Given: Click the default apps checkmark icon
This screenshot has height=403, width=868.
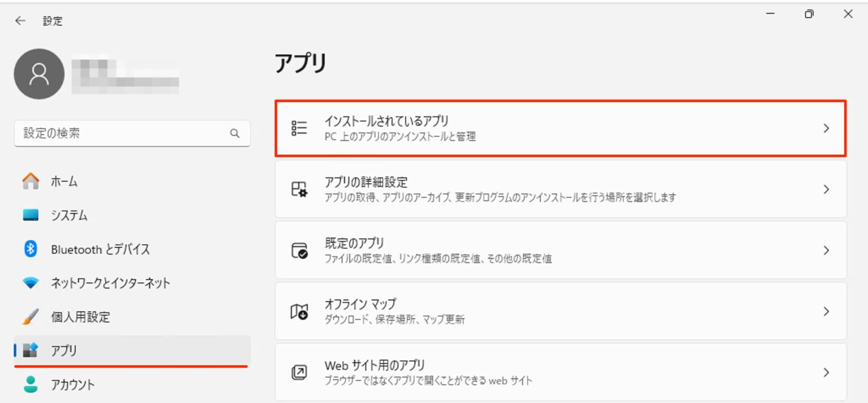Looking at the screenshot, I should (299, 250).
